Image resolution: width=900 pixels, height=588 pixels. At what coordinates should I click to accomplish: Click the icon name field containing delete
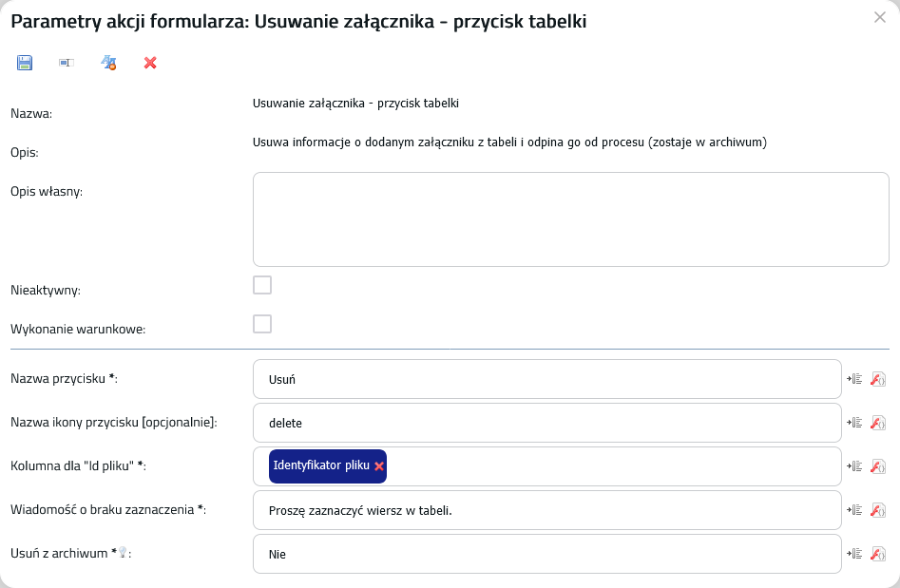point(547,423)
